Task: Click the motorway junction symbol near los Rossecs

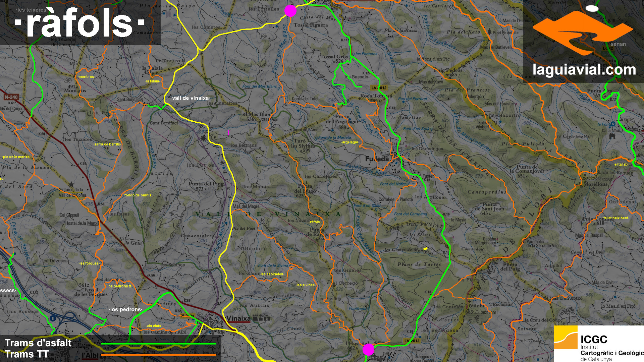Action: click(x=52, y=318)
